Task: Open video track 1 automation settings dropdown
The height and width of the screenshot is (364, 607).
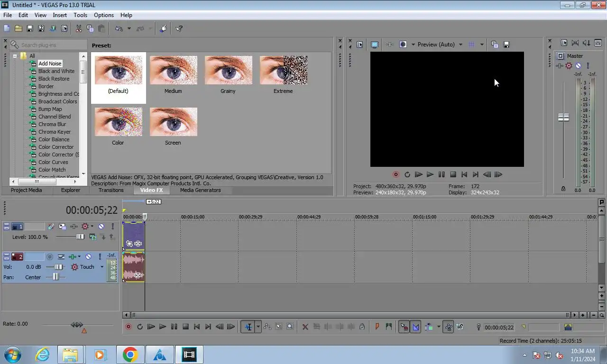Action: [x=92, y=227]
